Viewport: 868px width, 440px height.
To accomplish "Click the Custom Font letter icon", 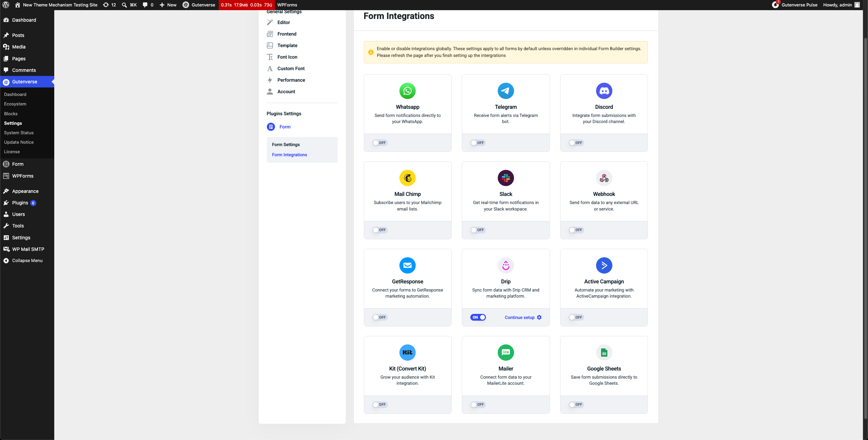I will [x=270, y=68].
